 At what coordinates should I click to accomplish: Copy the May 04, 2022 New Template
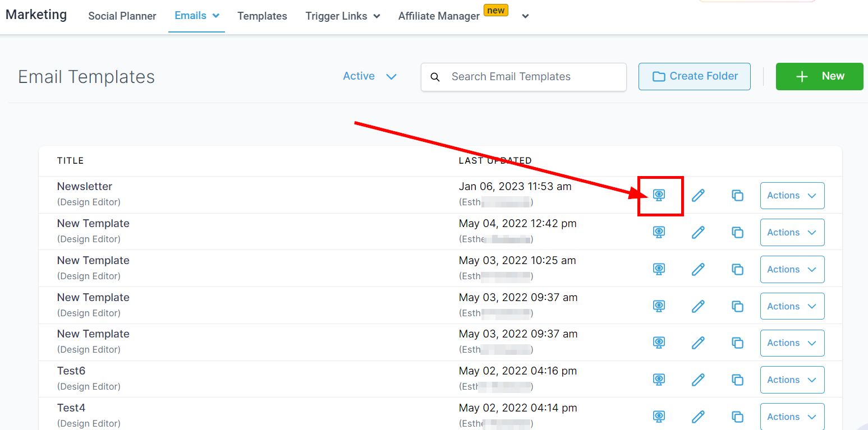[x=737, y=232]
